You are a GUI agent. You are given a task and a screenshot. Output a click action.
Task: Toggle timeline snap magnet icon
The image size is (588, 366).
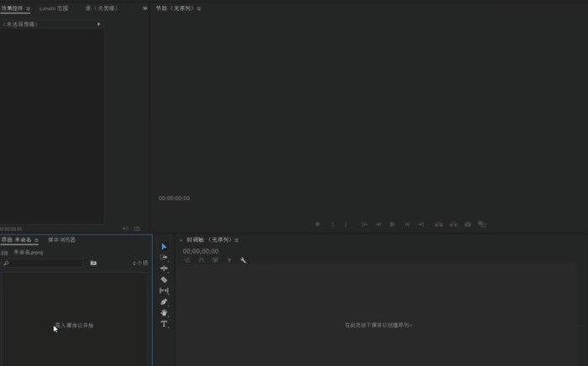[202, 260]
